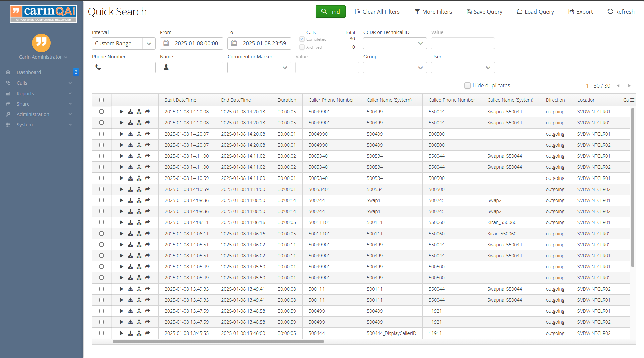Play the 13:47:59 call on SVDWINTCLR01

click(121, 311)
